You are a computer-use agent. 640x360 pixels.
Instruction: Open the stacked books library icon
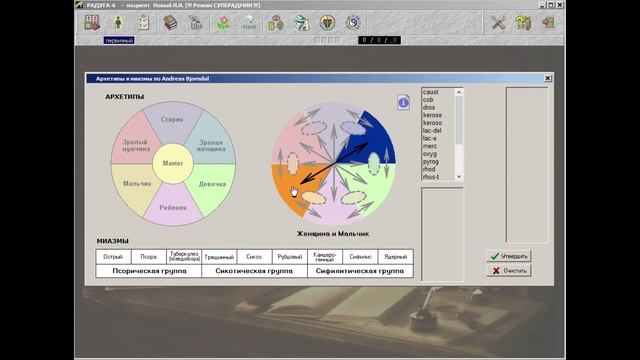pyautogui.click(x=170, y=22)
